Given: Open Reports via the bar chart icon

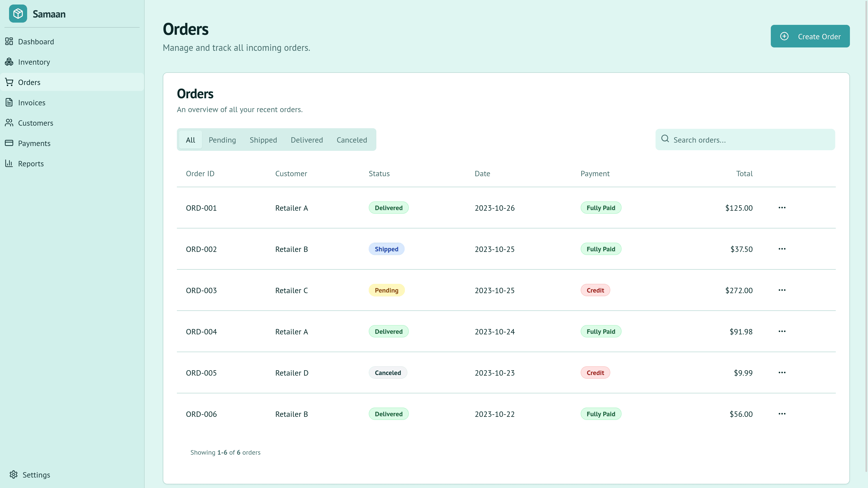Looking at the screenshot, I should (9, 163).
